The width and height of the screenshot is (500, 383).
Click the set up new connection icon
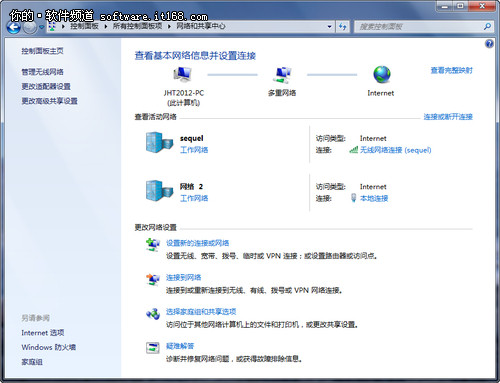(153, 245)
